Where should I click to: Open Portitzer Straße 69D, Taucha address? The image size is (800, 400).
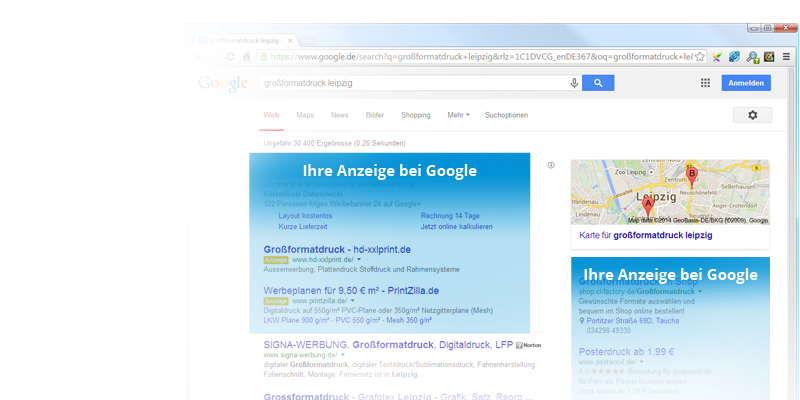(633, 321)
